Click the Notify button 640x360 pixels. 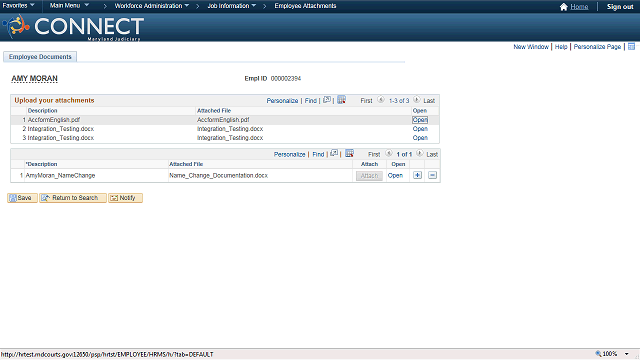[x=125, y=198]
